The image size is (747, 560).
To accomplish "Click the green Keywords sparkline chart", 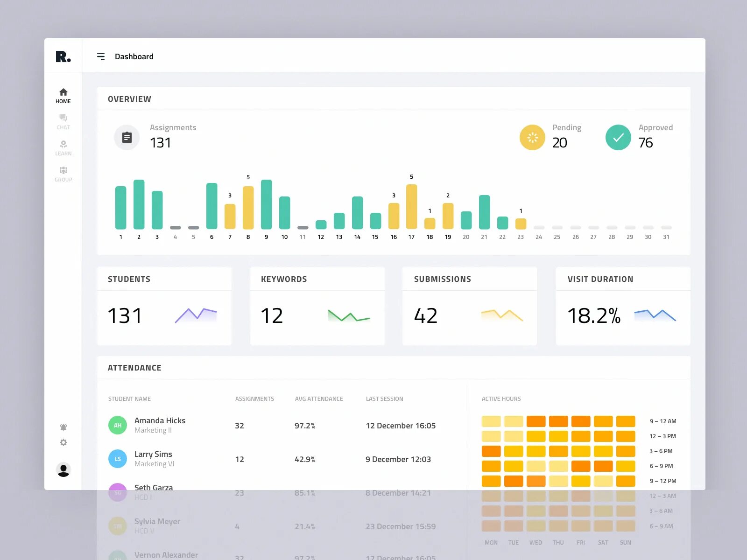I will pyautogui.click(x=349, y=315).
